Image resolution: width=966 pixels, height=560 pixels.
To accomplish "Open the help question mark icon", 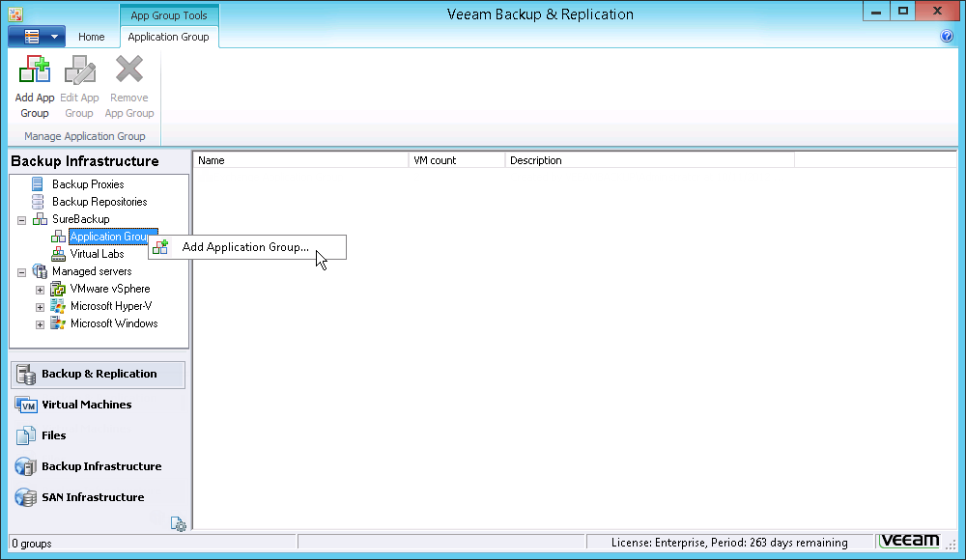I will 947,37.
